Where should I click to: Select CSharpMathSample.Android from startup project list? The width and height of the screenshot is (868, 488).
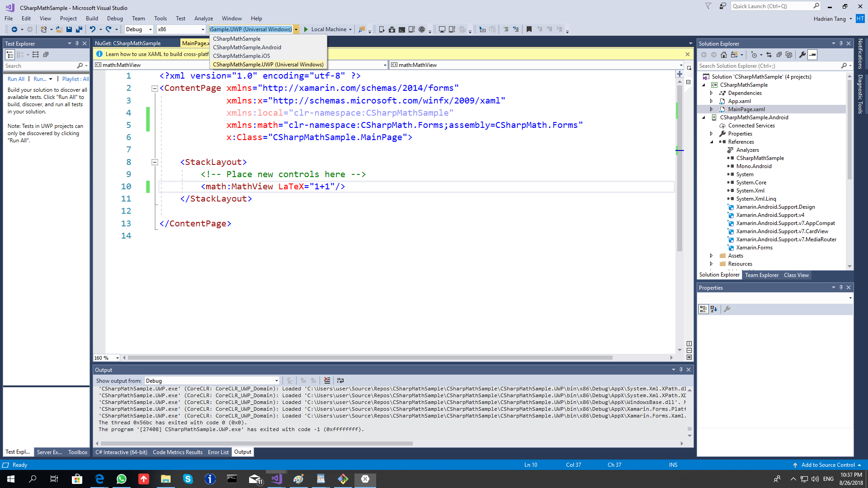pos(247,47)
